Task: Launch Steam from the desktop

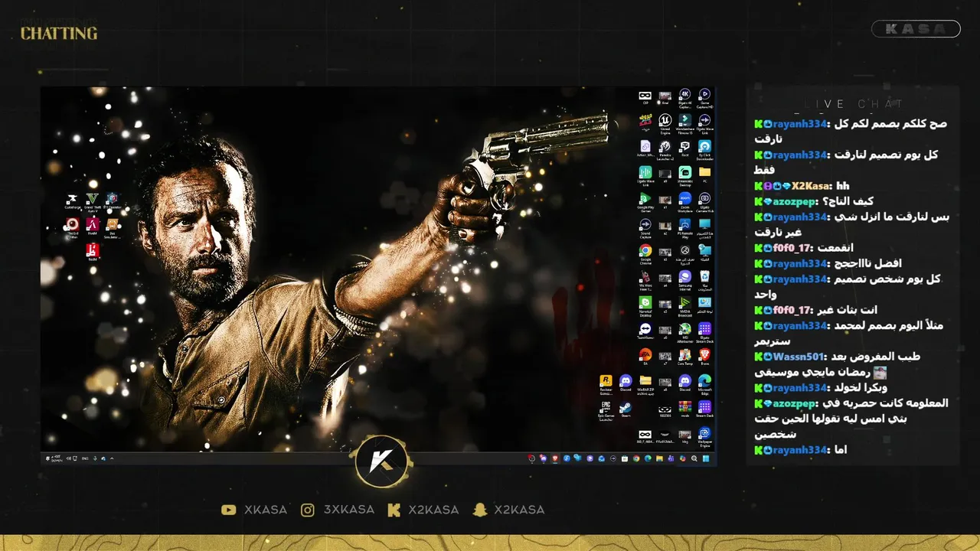Action: point(626,409)
